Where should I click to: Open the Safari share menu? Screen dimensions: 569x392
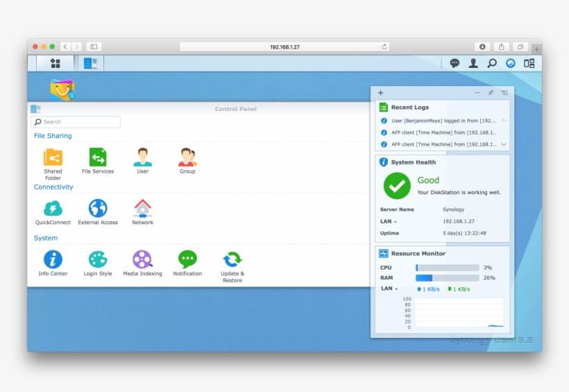(x=501, y=46)
